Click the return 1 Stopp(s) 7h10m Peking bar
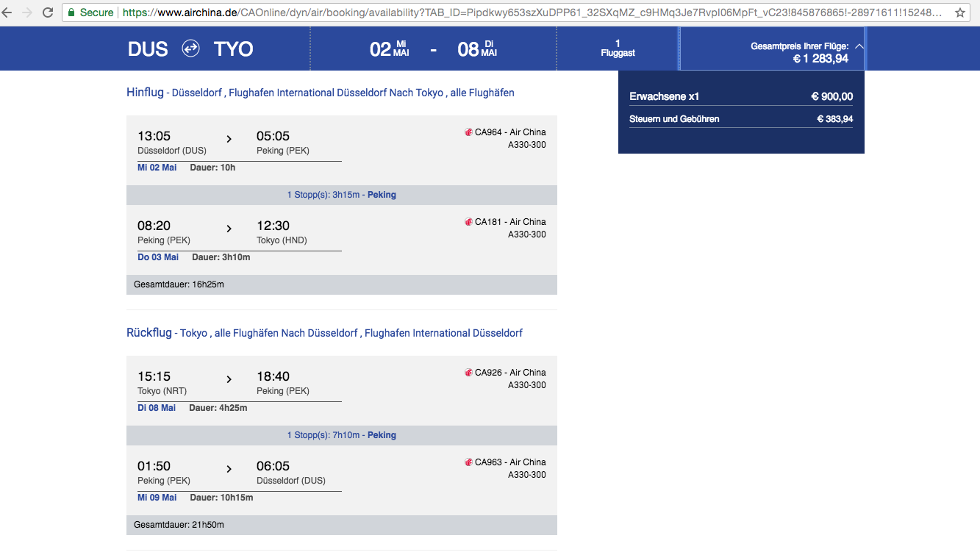The height and width of the screenshot is (552, 980). (341, 435)
